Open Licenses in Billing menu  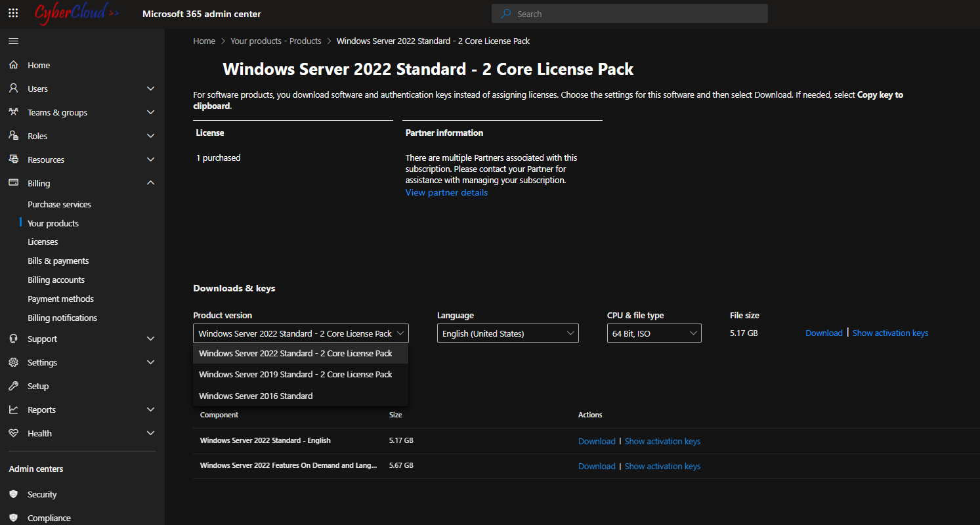coord(43,241)
